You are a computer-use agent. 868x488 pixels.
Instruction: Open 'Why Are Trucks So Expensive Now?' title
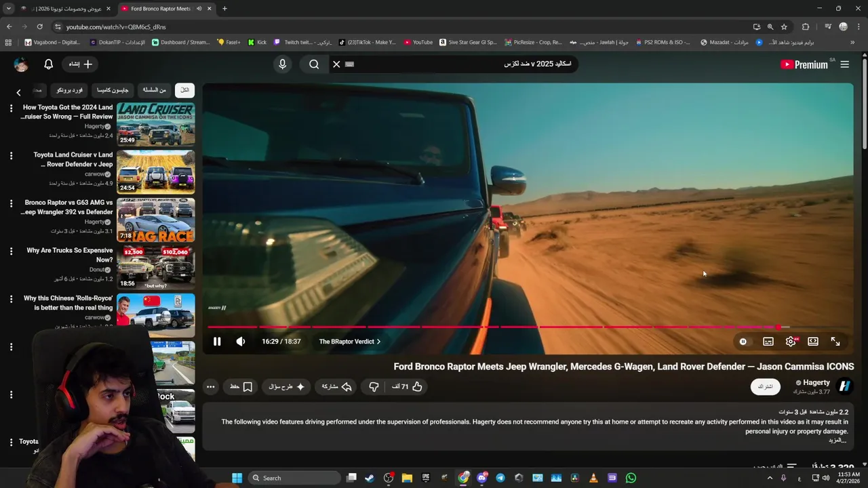(70, 255)
